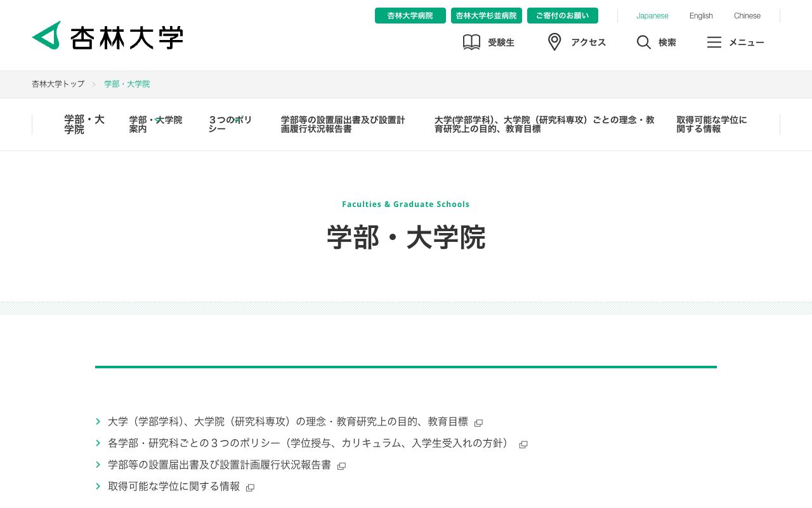This screenshot has width=812, height=508.
Task: Click the ご寄付のお願い button
Action: click(563, 16)
